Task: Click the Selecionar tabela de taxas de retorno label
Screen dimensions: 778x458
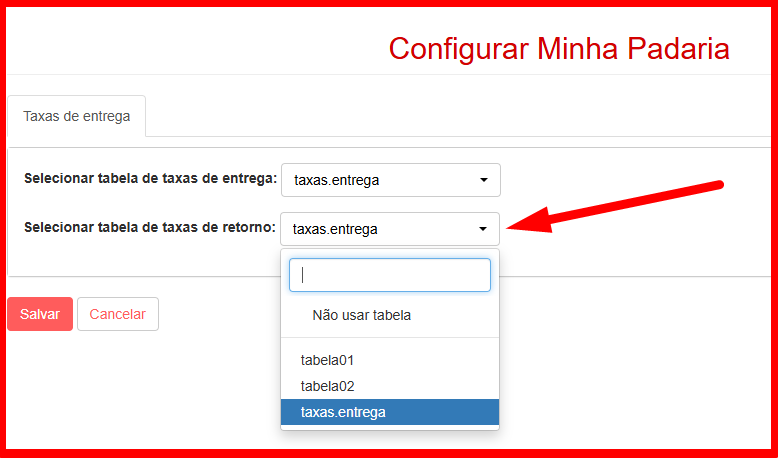Action: click(x=150, y=227)
